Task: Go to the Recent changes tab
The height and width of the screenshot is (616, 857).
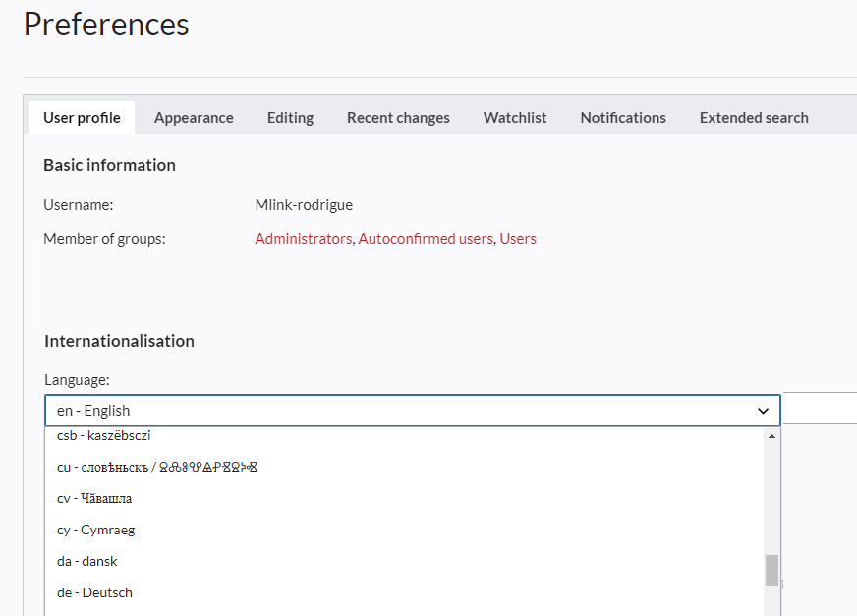Action: tap(398, 118)
